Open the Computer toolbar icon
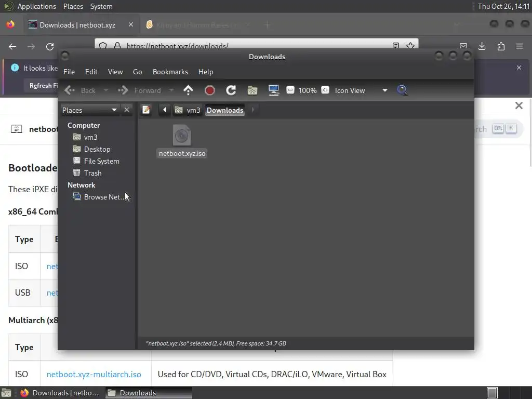Screen dimensions: 532x399 pyautogui.click(x=274, y=90)
